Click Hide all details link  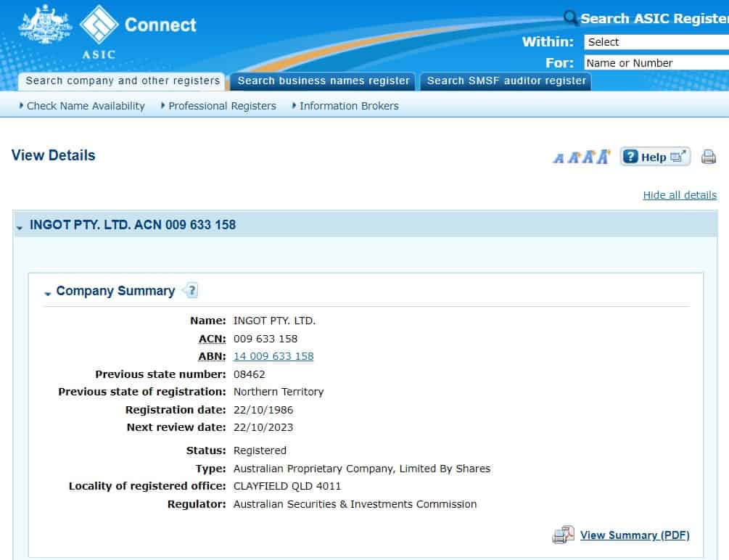tap(680, 195)
